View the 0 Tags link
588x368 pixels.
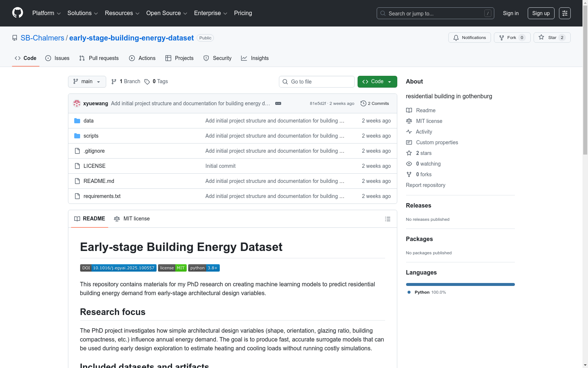click(x=156, y=81)
